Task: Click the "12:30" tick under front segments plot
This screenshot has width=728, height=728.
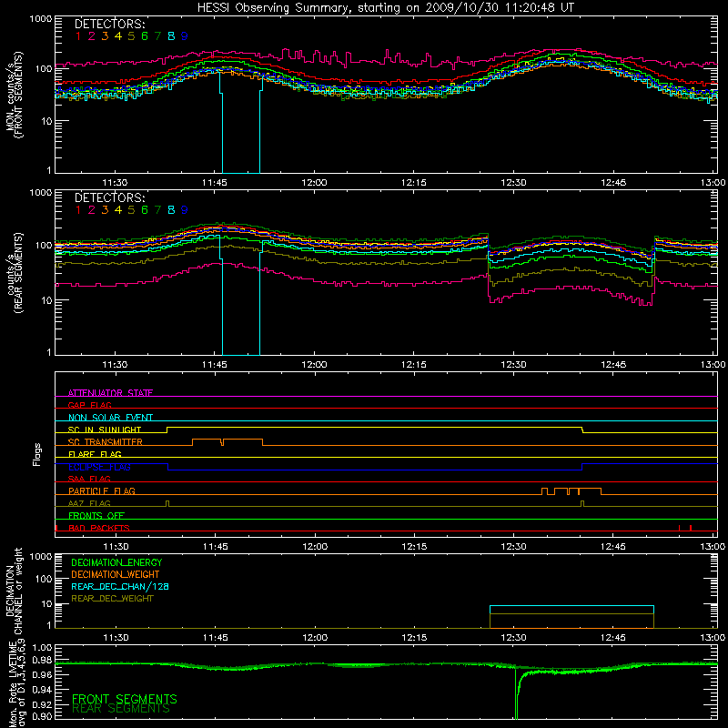Action: [513, 183]
